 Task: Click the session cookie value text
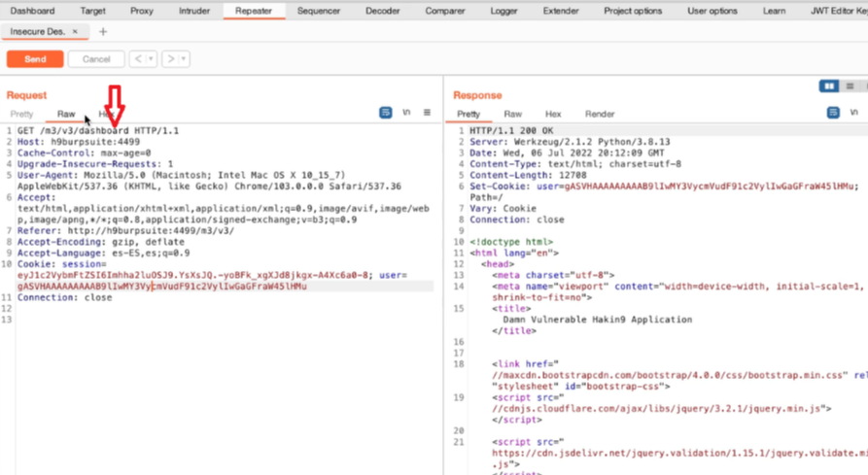(192, 275)
